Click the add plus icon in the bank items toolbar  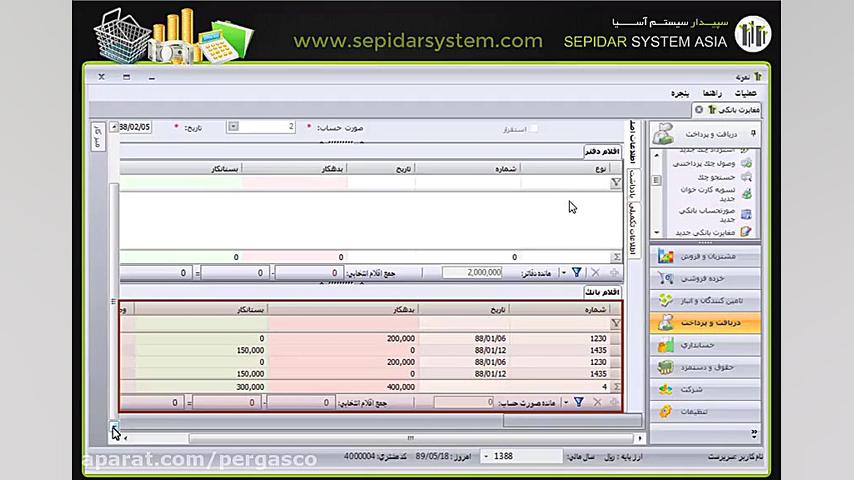(x=615, y=402)
